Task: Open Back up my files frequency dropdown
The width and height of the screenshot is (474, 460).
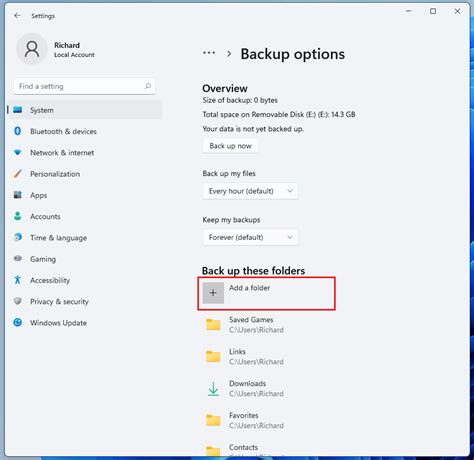Action: [x=250, y=191]
